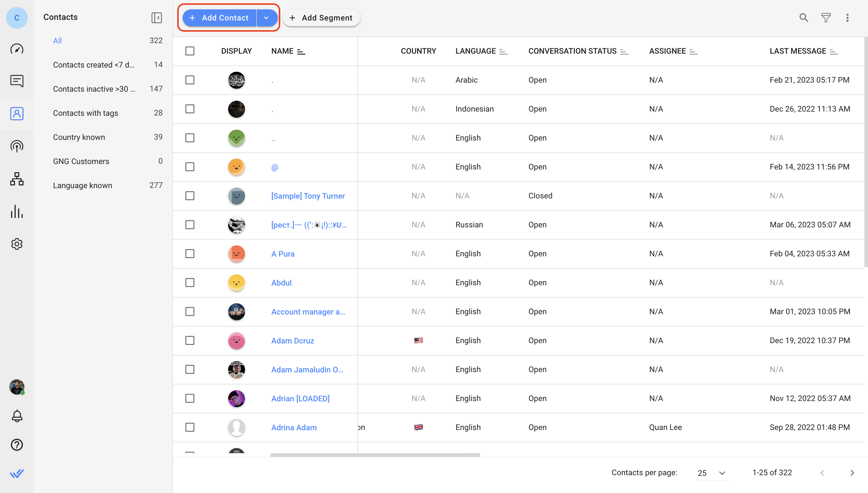Open the three-dot more options menu

(x=848, y=17)
